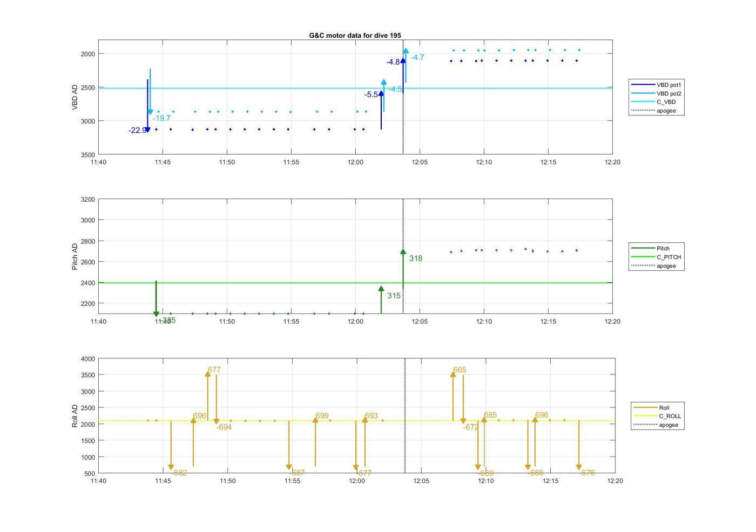Click the '-5.5' VBD move annotation

pyautogui.click(x=371, y=94)
